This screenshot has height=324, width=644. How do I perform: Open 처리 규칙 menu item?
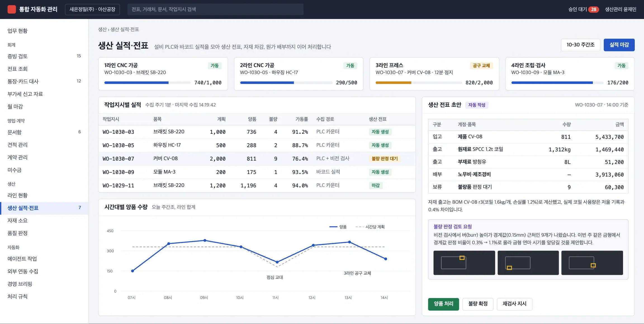tap(44, 296)
